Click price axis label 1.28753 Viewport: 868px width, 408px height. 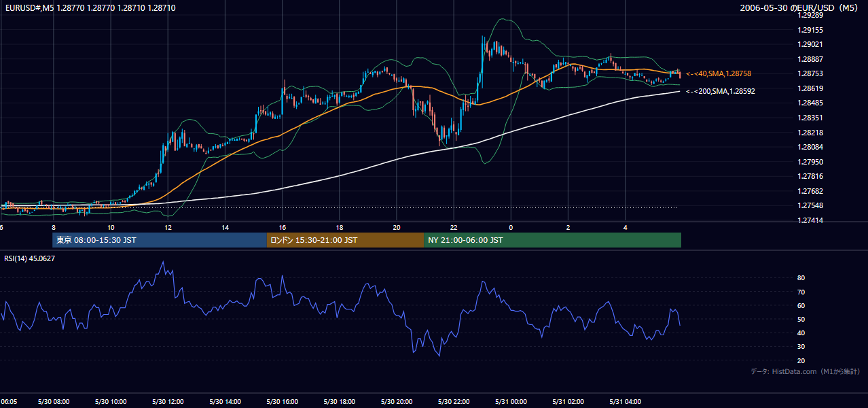810,73
